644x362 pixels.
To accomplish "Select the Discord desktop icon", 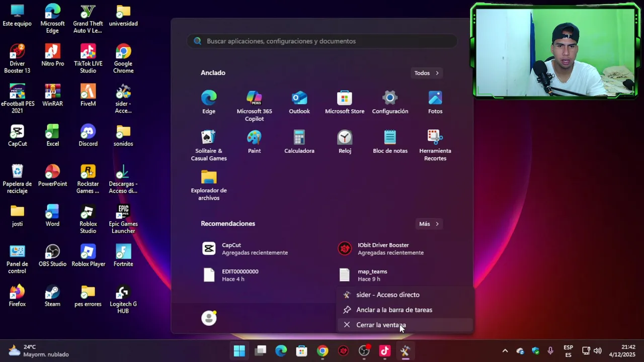I will (88, 136).
